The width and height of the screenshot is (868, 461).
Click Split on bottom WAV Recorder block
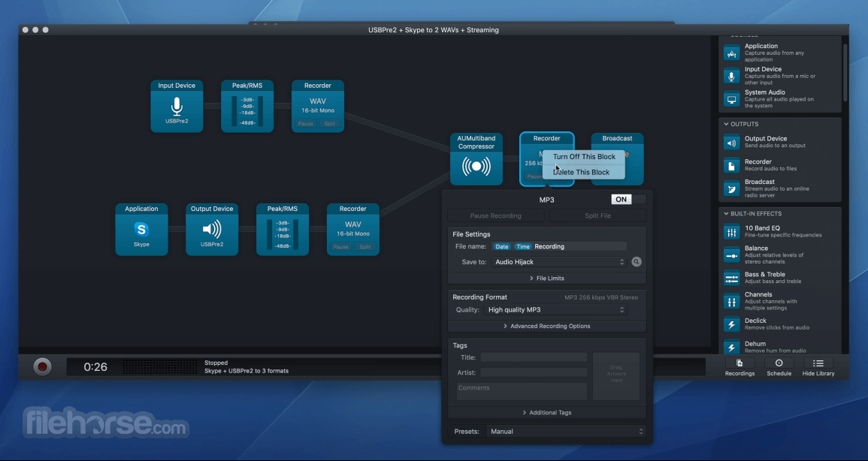tap(364, 246)
